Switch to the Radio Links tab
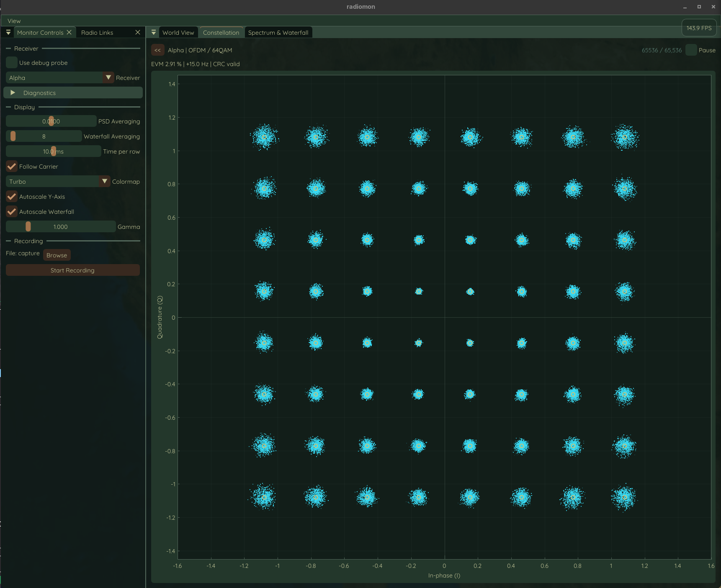 tap(97, 33)
